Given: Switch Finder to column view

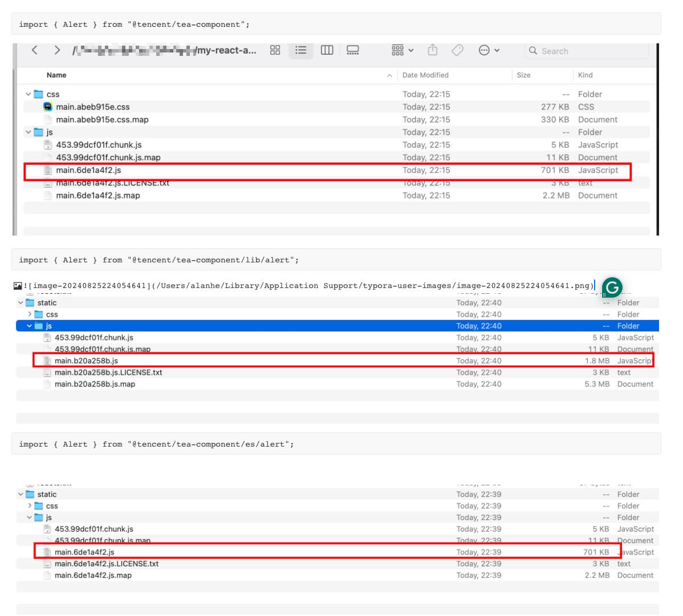Looking at the screenshot, I should click(327, 50).
